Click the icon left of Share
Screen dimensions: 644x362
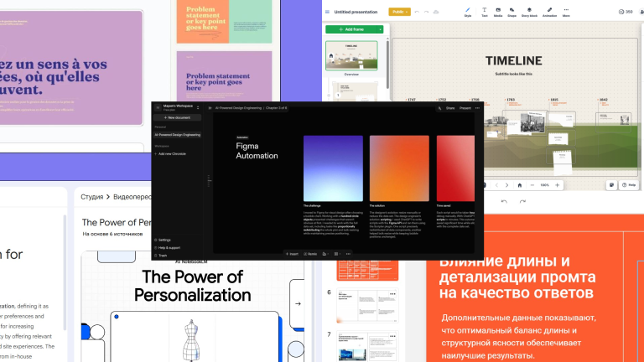click(439, 108)
